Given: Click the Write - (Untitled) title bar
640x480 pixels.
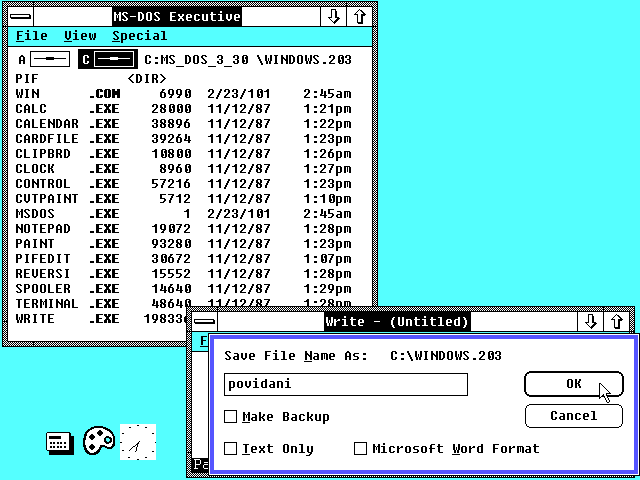Looking at the screenshot, I should (397, 322).
